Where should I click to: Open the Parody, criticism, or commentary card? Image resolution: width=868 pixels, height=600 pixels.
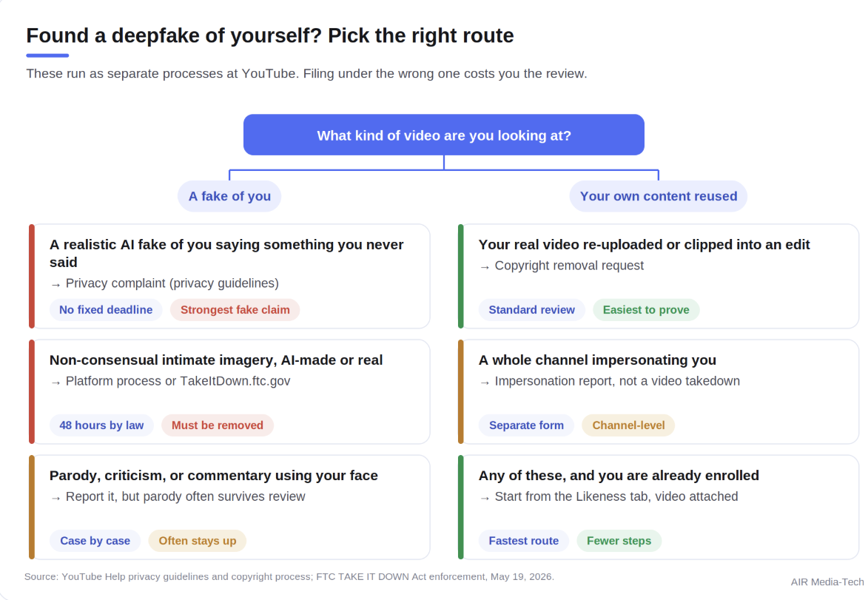pos(229,507)
